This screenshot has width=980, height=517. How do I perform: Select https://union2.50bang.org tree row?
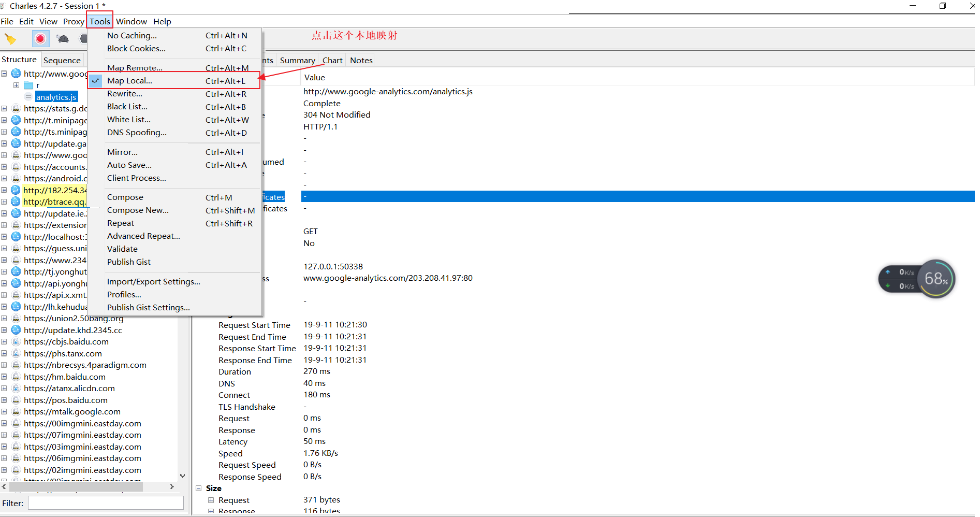(x=74, y=318)
